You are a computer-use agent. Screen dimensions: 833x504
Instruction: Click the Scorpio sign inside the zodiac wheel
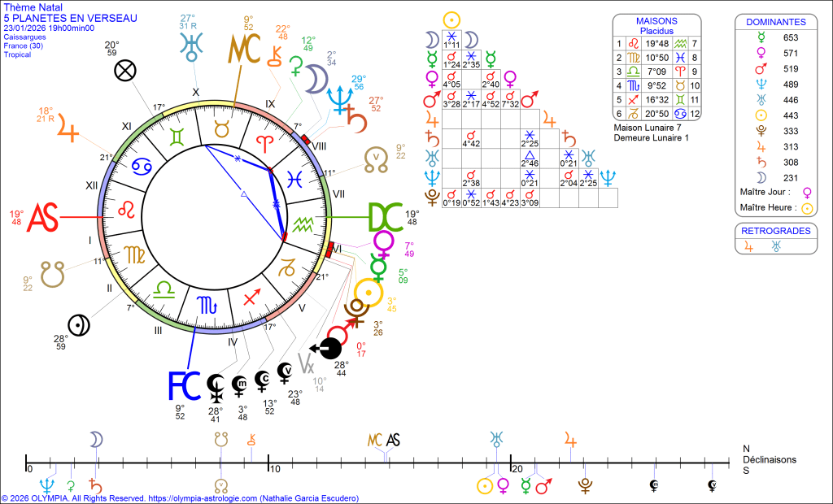click(202, 305)
